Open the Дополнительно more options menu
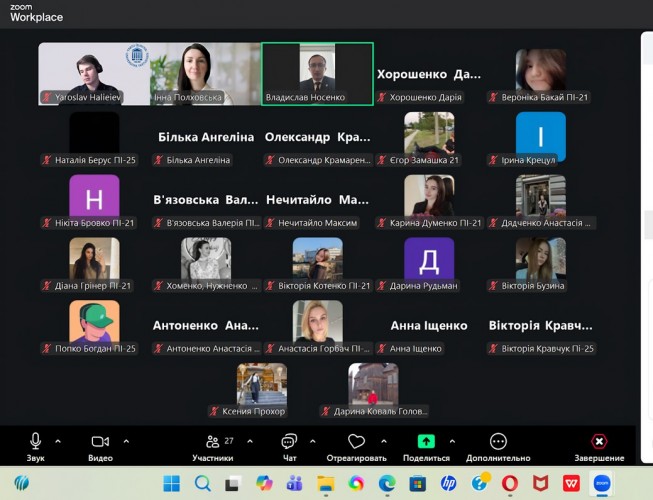653x500 pixels. tap(498, 441)
